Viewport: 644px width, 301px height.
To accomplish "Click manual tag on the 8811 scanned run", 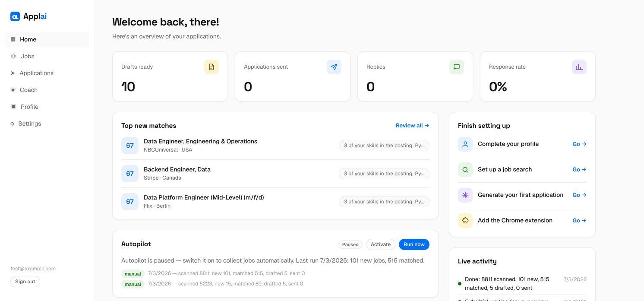I will pyautogui.click(x=133, y=274).
